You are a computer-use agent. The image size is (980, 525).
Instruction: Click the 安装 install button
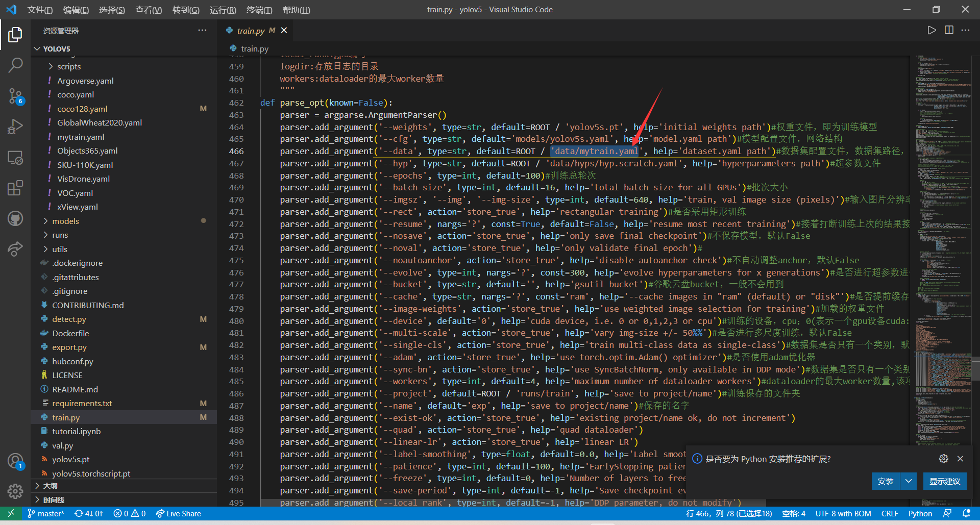pyautogui.click(x=886, y=481)
